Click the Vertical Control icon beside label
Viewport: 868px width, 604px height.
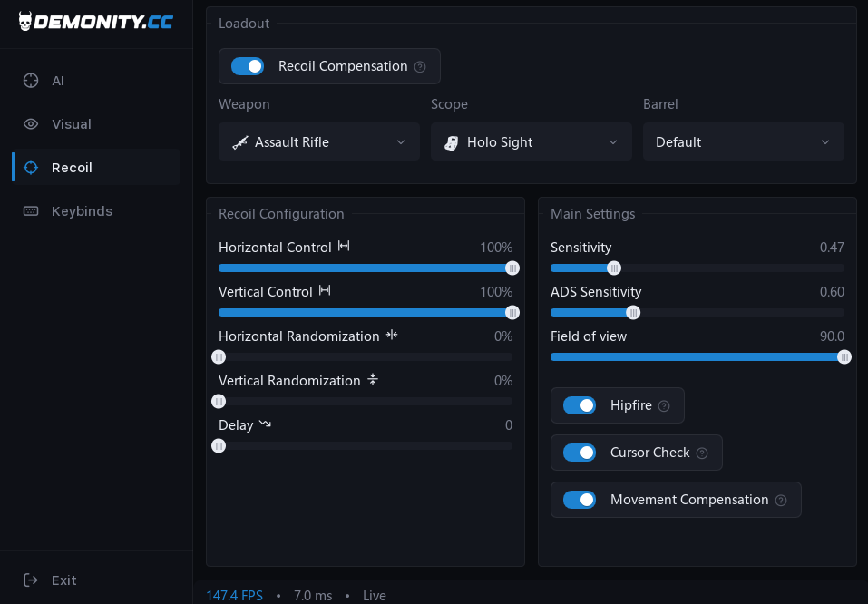coord(325,290)
